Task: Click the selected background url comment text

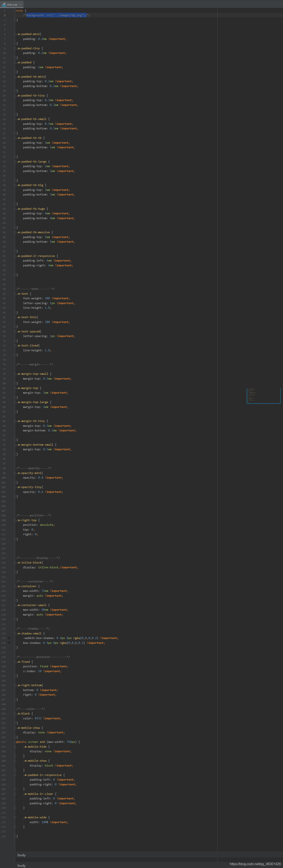Action: tap(57, 15)
